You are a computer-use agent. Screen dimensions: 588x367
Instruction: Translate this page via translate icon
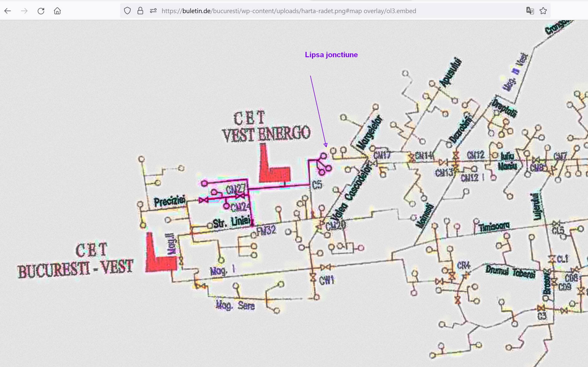pos(530,11)
